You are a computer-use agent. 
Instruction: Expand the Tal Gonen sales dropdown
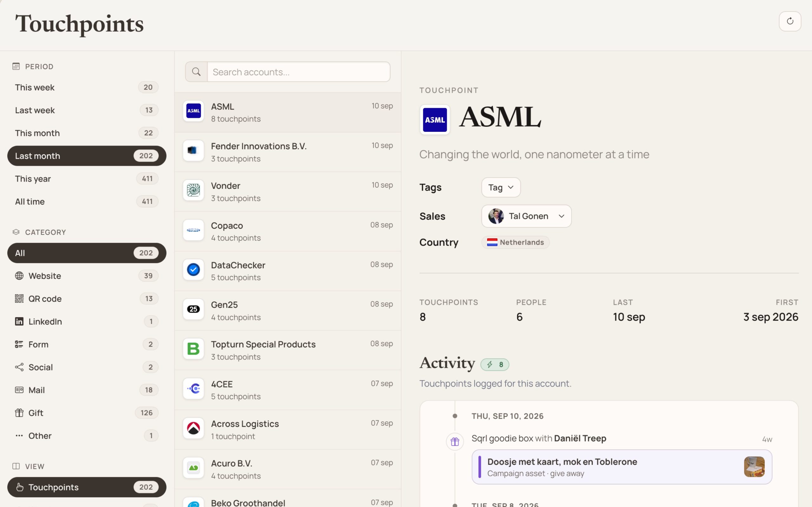click(526, 216)
